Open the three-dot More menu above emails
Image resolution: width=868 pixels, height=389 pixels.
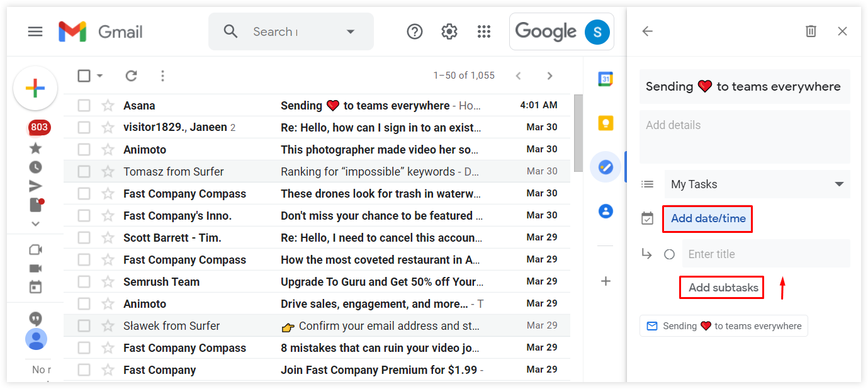(162, 76)
